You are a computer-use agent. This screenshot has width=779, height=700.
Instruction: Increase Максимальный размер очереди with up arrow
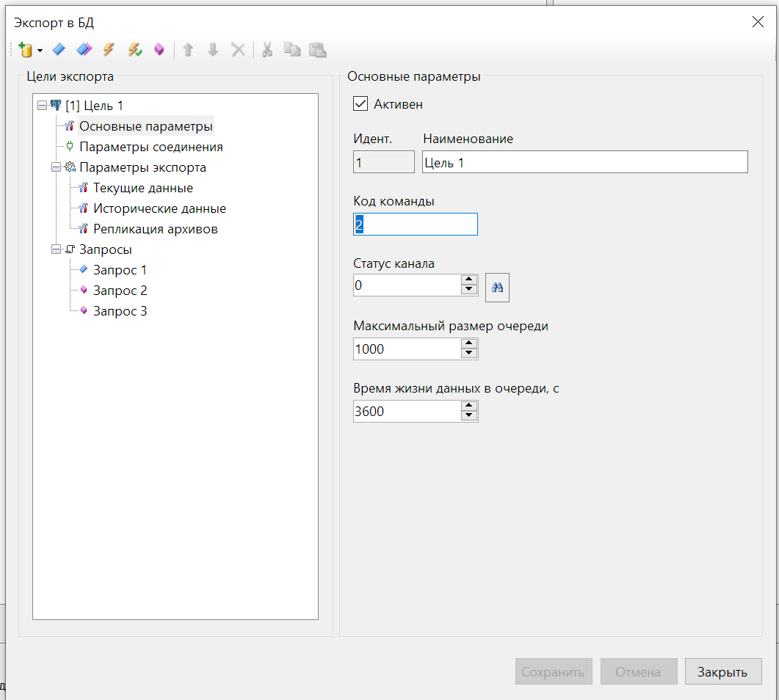(469, 343)
